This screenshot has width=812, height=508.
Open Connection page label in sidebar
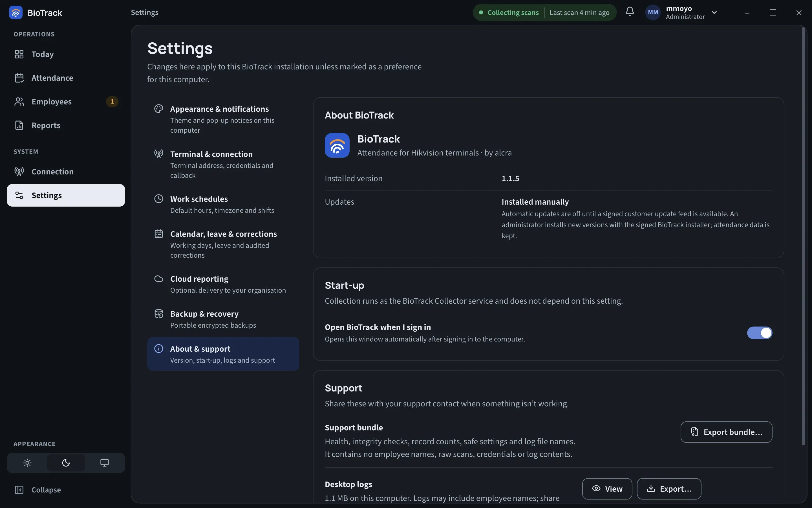point(53,172)
